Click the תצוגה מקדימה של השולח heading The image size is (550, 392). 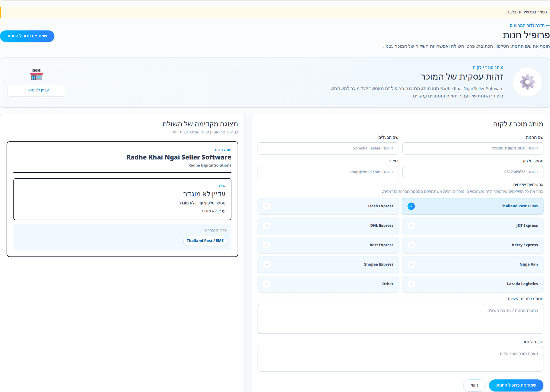pyautogui.click(x=200, y=124)
